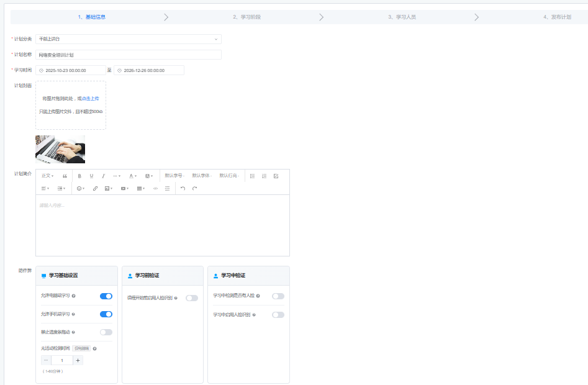Viewport: 588px width, 385px height.
Task: Open the 计划分类 dropdown
Action: (128, 39)
